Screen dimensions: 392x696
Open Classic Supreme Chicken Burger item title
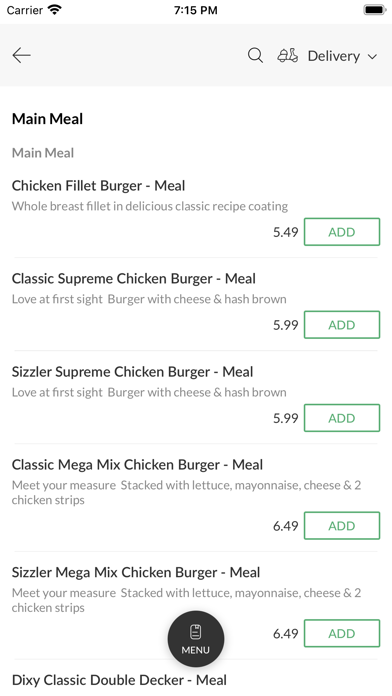click(134, 279)
